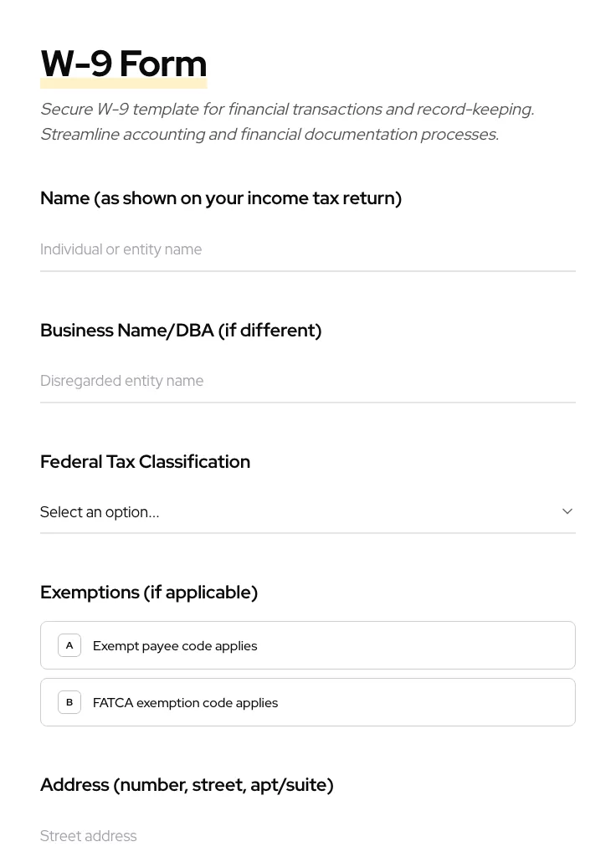Click into the 'Street address' field
Screen dimensions: 616x857
(x=306, y=835)
